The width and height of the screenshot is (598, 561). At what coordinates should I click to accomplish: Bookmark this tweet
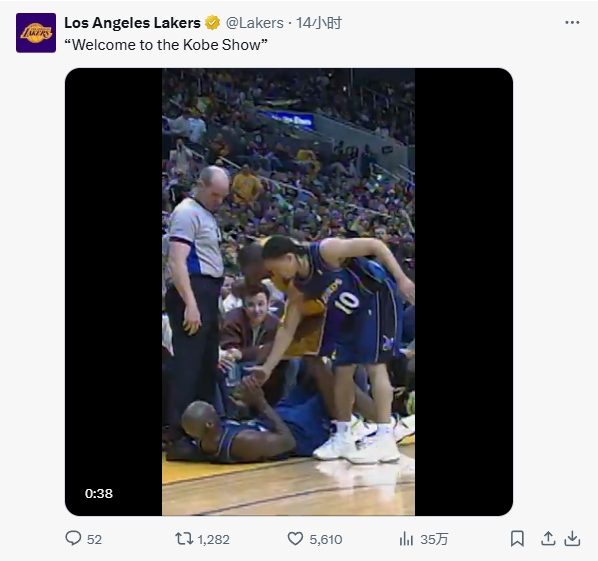(517, 539)
